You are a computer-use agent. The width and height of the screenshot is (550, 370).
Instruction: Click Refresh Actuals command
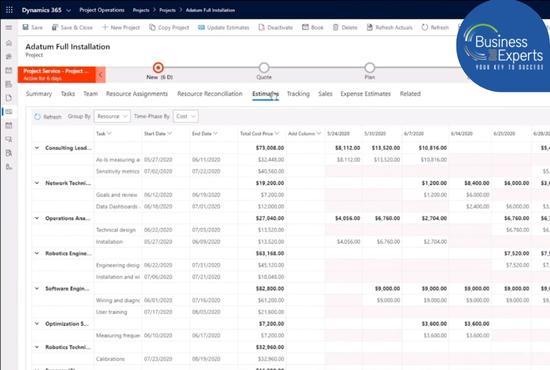389,27
